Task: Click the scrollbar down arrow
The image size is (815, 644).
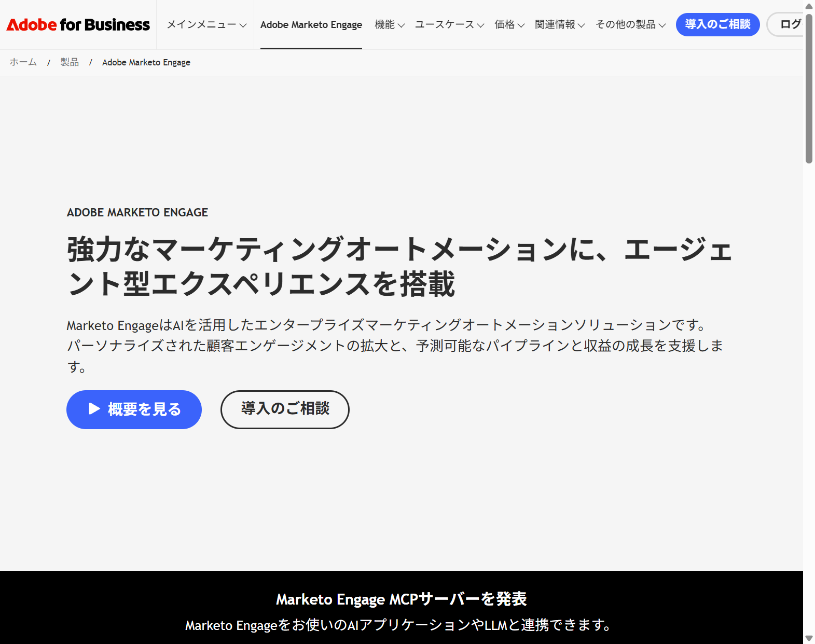Action: click(x=809, y=638)
